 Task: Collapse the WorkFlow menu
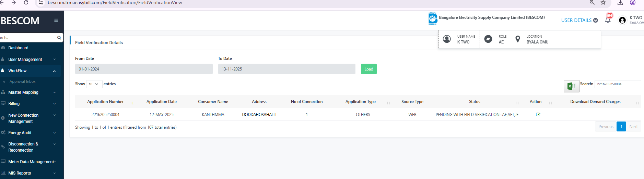tap(31, 71)
